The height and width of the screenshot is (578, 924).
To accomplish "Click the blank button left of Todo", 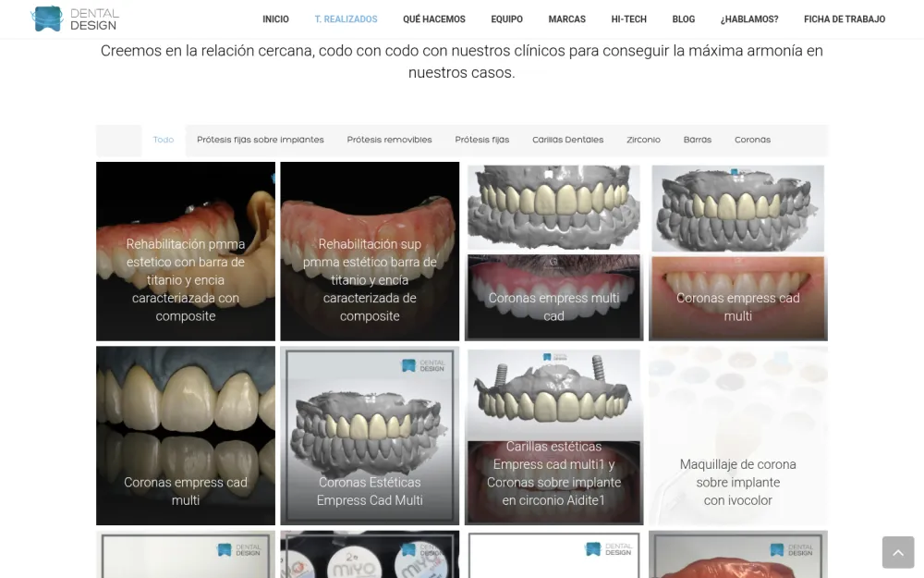I will [119, 141].
